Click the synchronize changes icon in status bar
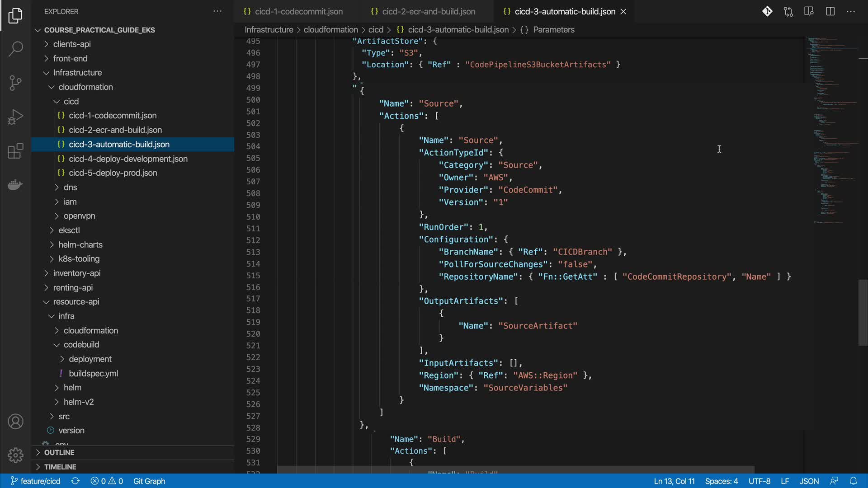 [75, 481]
